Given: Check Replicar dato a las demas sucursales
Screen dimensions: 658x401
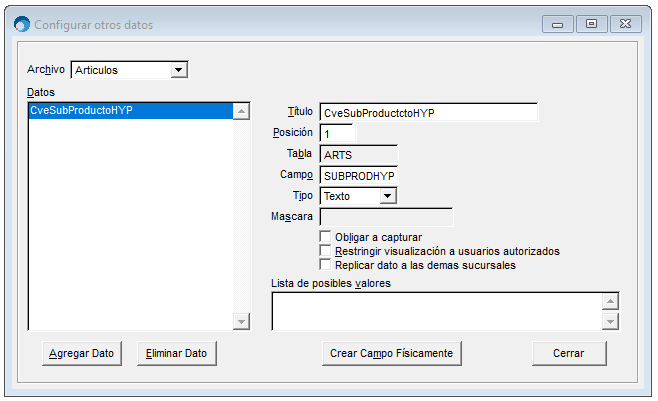Looking at the screenshot, I should pos(325,265).
